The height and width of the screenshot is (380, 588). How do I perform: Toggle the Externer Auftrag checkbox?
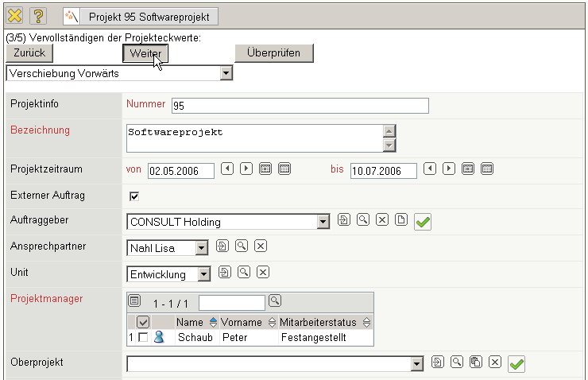click(x=134, y=196)
